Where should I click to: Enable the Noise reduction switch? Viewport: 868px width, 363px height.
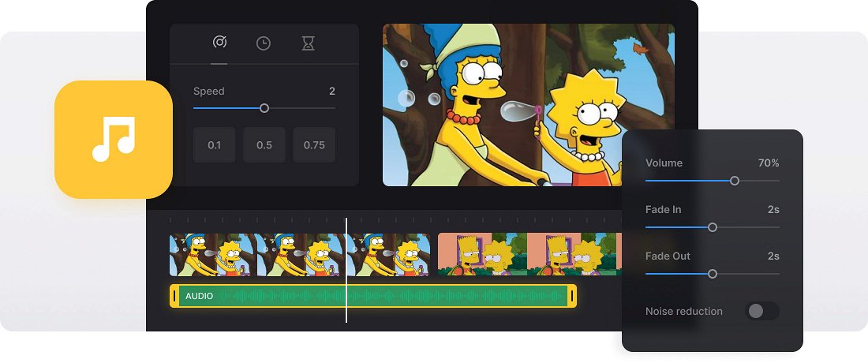click(x=761, y=311)
